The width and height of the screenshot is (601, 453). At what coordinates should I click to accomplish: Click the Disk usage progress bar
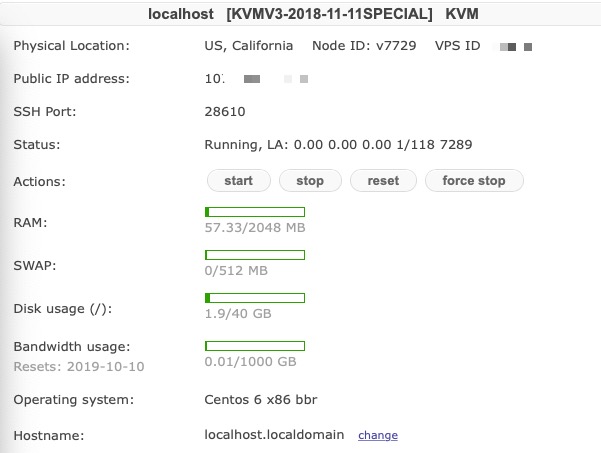pyautogui.click(x=254, y=298)
